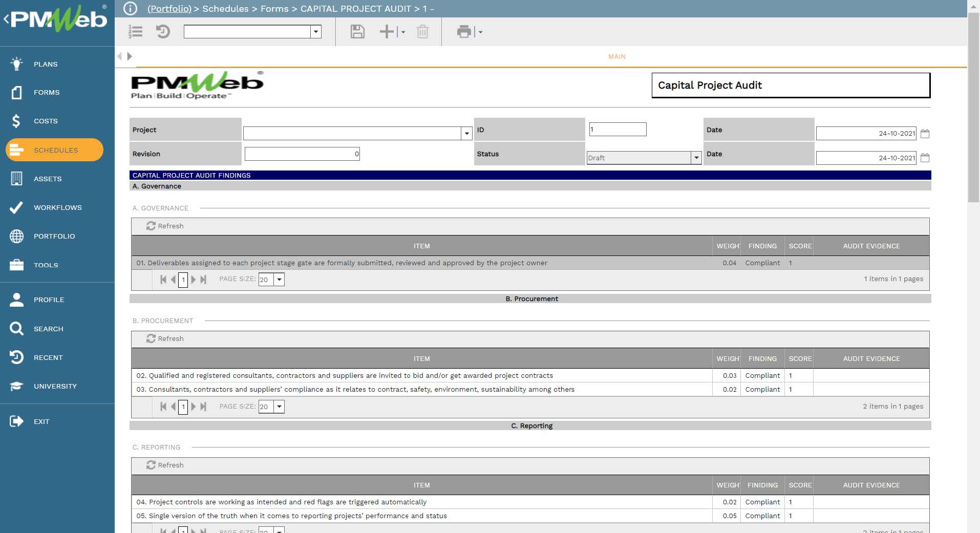Click the 0.04 weight cell
980x533 pixels.
[727, 263]
